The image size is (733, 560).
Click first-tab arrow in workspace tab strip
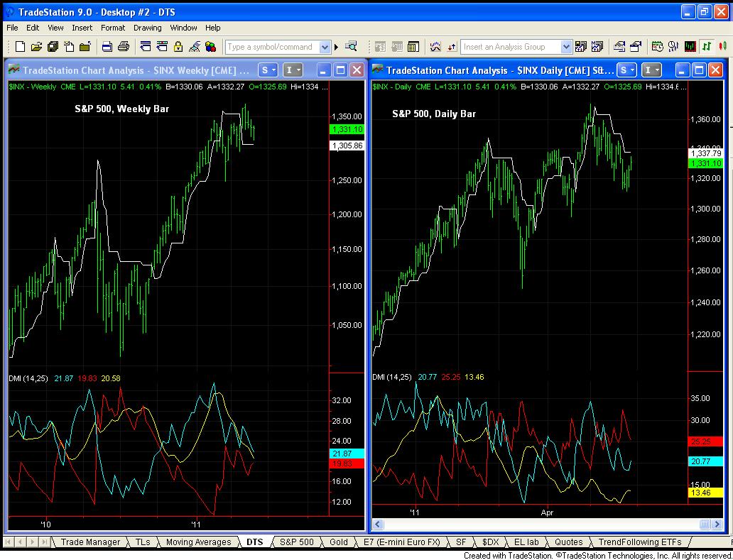click(9, 542)
